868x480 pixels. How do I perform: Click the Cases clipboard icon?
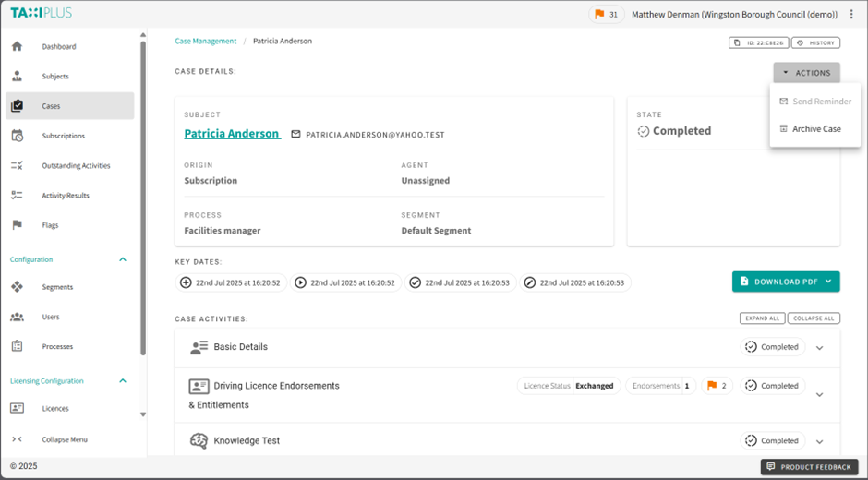pyautogui.click(x=18, y=106)
